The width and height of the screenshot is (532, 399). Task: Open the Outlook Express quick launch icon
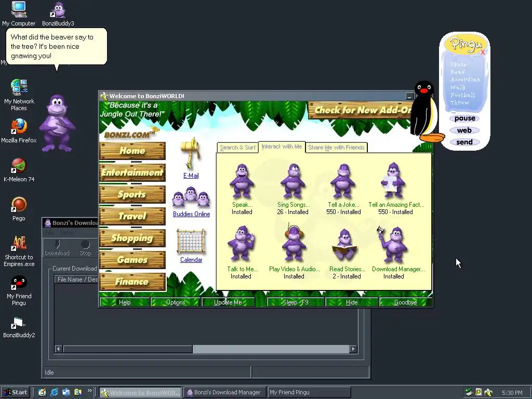[x=66, y=392]
